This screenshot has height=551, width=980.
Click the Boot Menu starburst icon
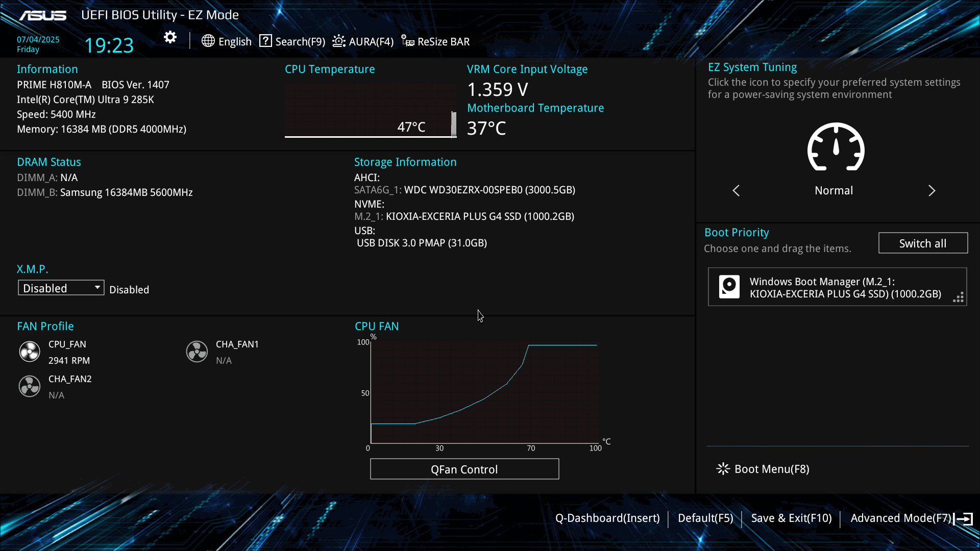coord(723,469)
